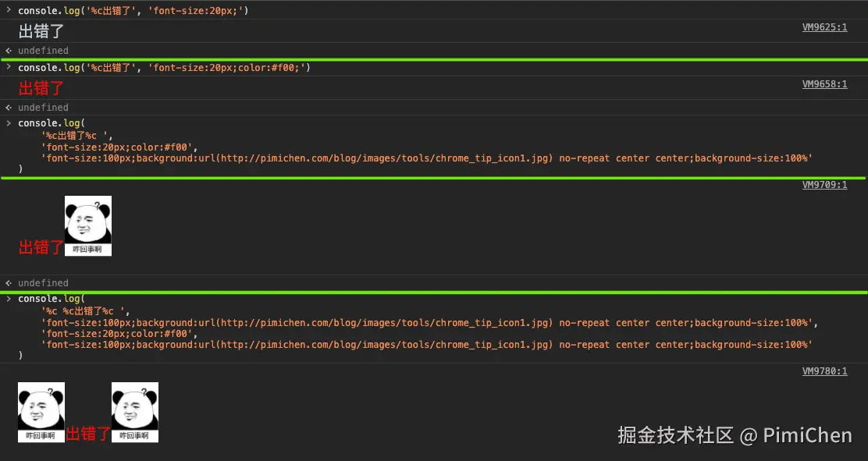Click the leftmost panda image at the bottom
The width and height of the screenshot is (868, 461).
41,412
